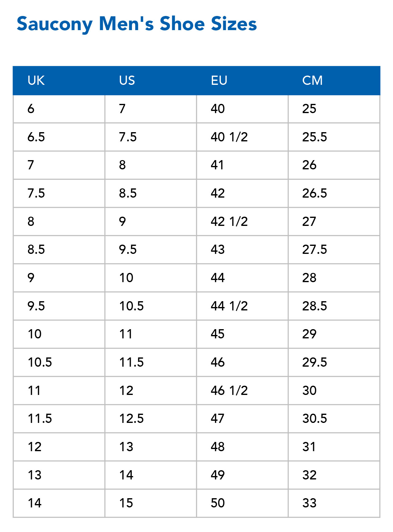Select the UK column header

59,81
